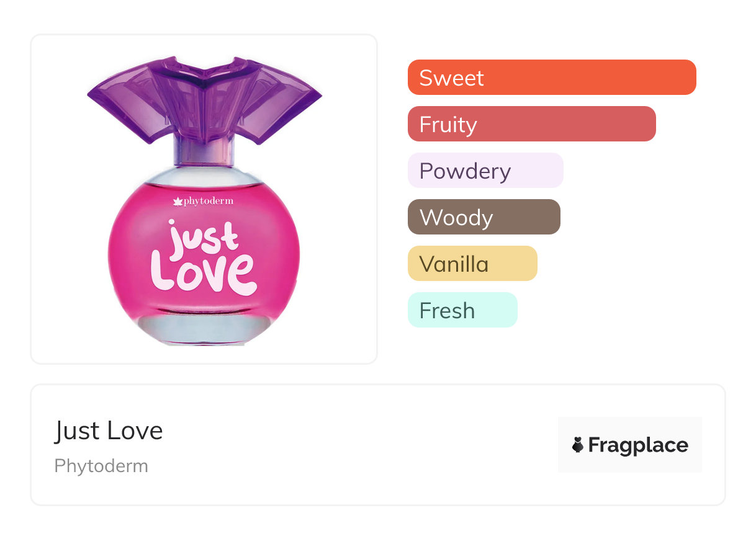Open the Phytoderm brand link below title
Image resolution: width=756 pixels, height=536 pixels.
pyautogui.click(x=101, y=466)
